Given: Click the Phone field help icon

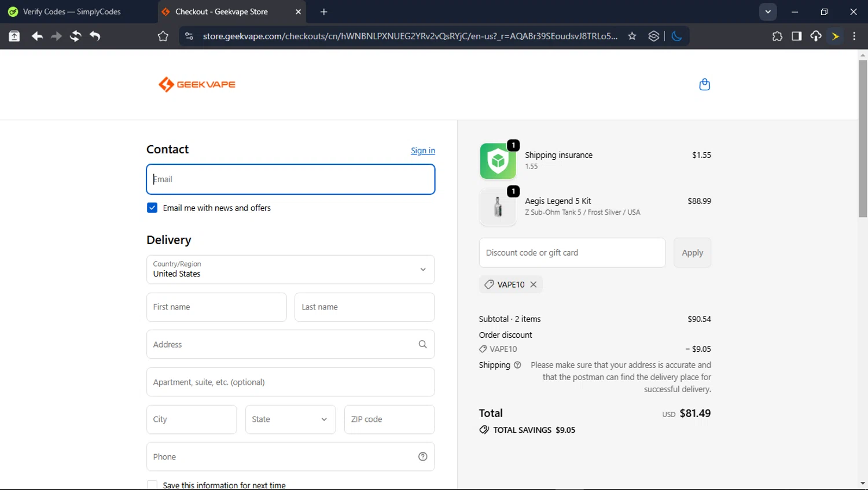Looking at the screenshot, I should (x=423, y=457).
